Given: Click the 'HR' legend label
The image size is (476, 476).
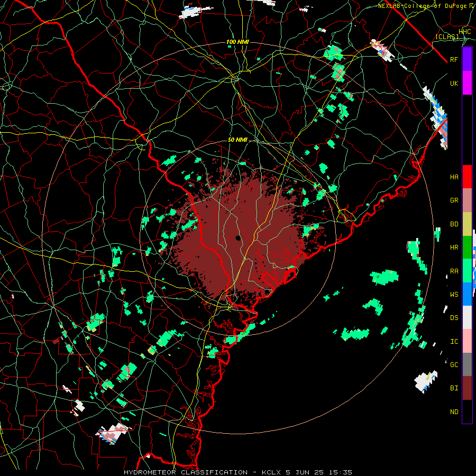Looking at the screenshot, I should [x=454, y=248].
